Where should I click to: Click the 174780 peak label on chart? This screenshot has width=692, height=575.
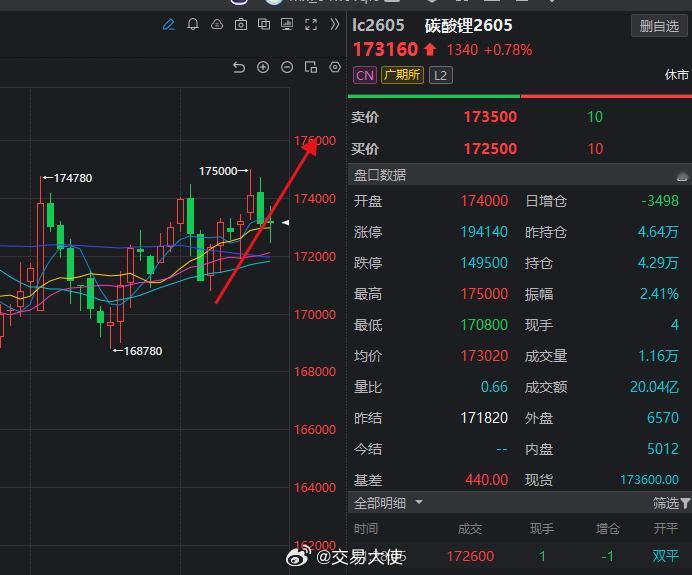click(73, 178)
